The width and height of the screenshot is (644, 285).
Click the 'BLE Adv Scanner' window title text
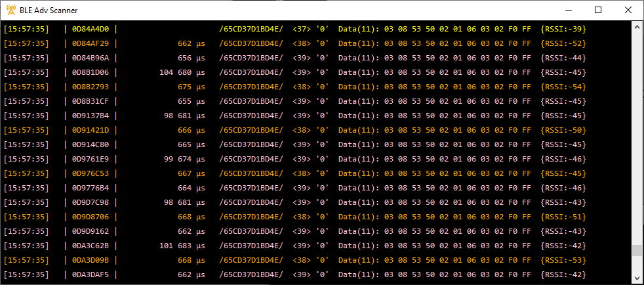click(49, 11)
